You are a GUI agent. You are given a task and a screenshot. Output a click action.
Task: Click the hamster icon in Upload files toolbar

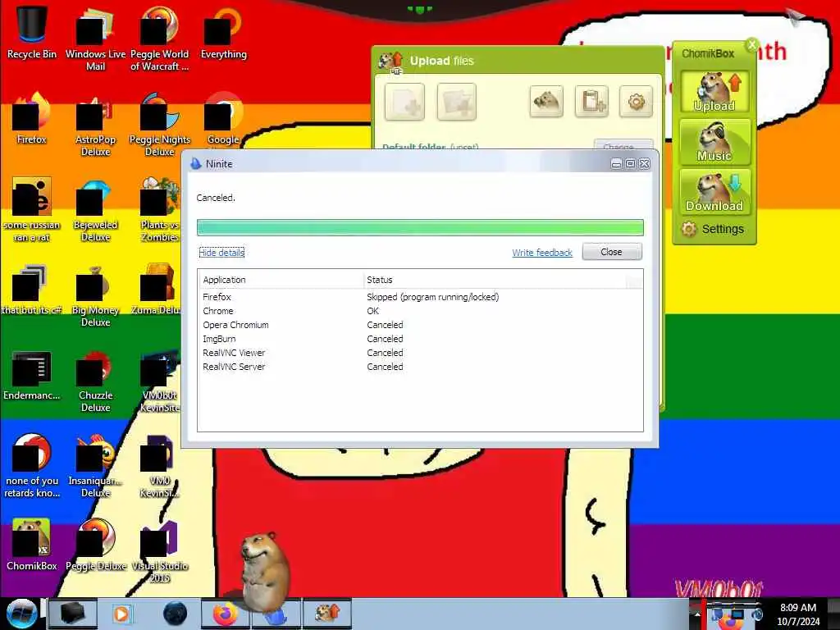tap(546, 101)
